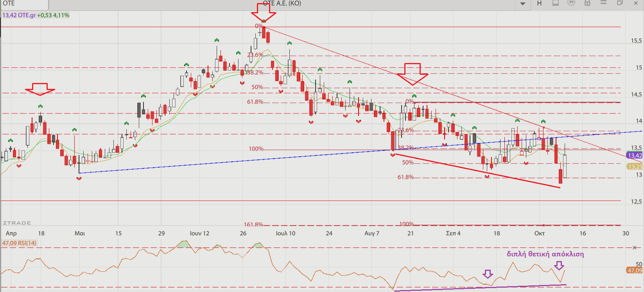644x292 pixels.
Task: Click the chart title OTE A.E. (KO)
Action: (x=282, y=4)
